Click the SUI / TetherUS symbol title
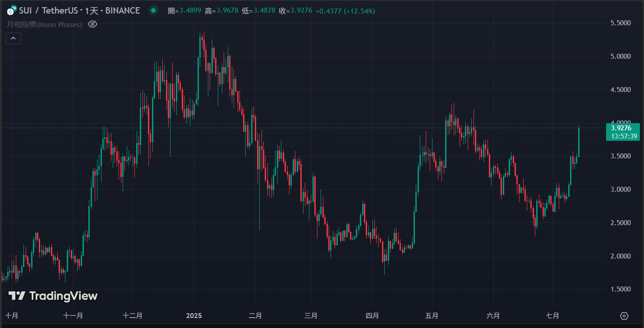The height and width of the screenshot is (328, 644). [x=48, y=10]
